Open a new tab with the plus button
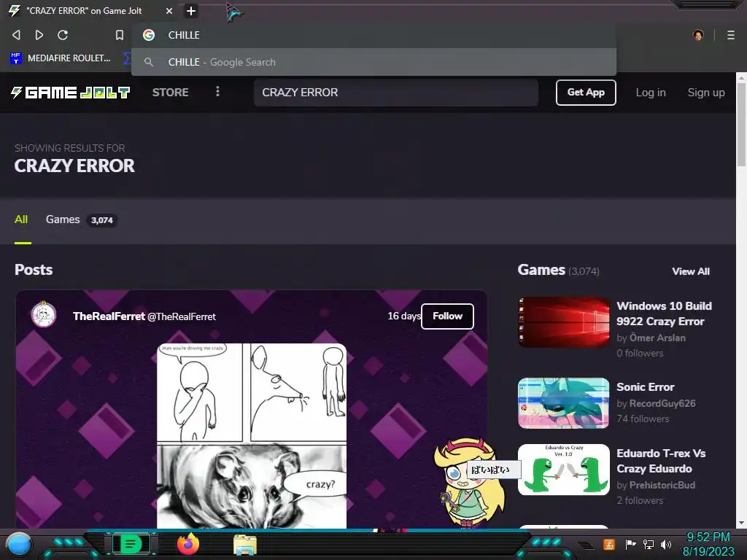Screen dimensions: 747x560 click(x=191, y=10)
